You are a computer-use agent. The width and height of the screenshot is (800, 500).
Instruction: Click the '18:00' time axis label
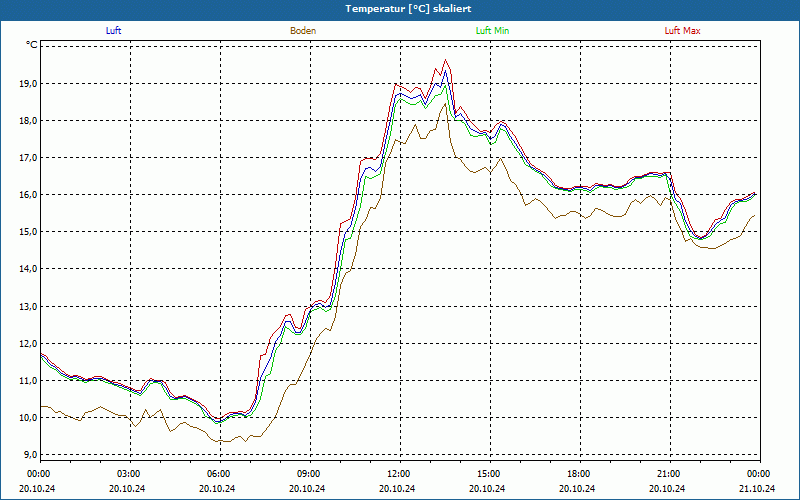580,474
